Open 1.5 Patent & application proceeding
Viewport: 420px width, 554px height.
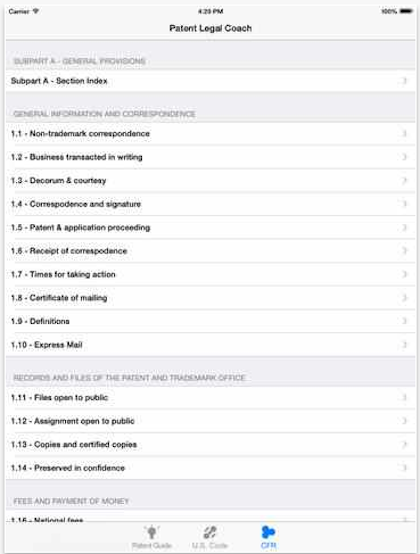[x=210, y=228]
